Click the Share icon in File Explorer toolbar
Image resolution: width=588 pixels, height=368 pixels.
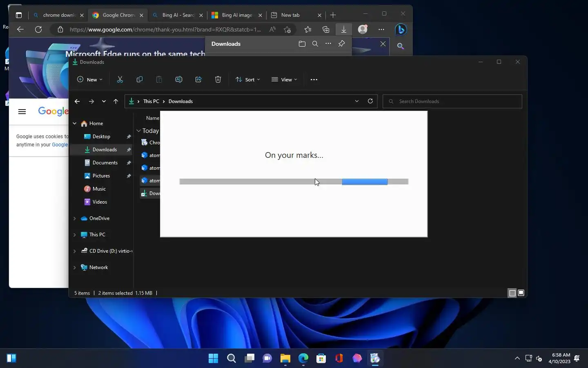pos(198,80)
